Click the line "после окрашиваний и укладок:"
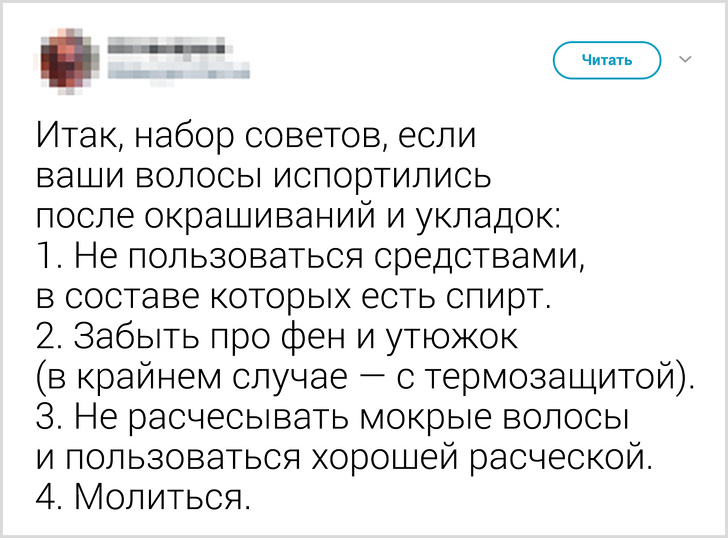The width and height of the screenshot is (728, 538). point(298,219)
